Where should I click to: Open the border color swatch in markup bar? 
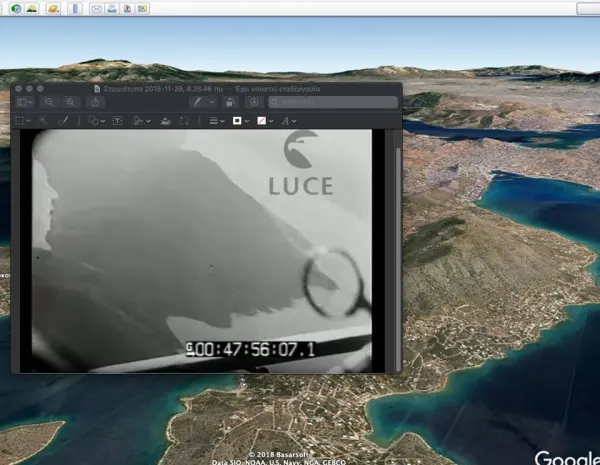click(241, 121)
